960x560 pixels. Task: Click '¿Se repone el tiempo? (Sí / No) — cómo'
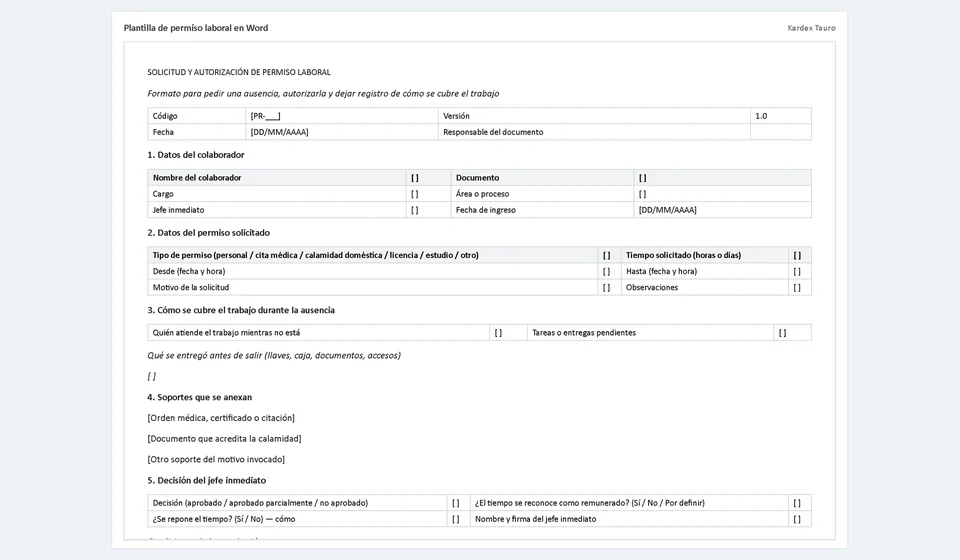[x=297, y=519]
